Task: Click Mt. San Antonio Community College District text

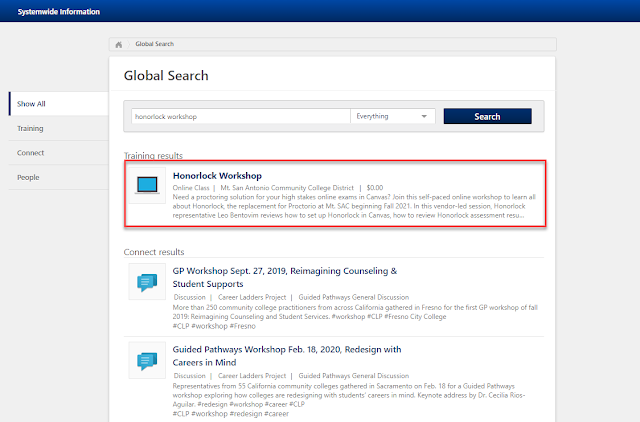Action: tap(287, 188)
